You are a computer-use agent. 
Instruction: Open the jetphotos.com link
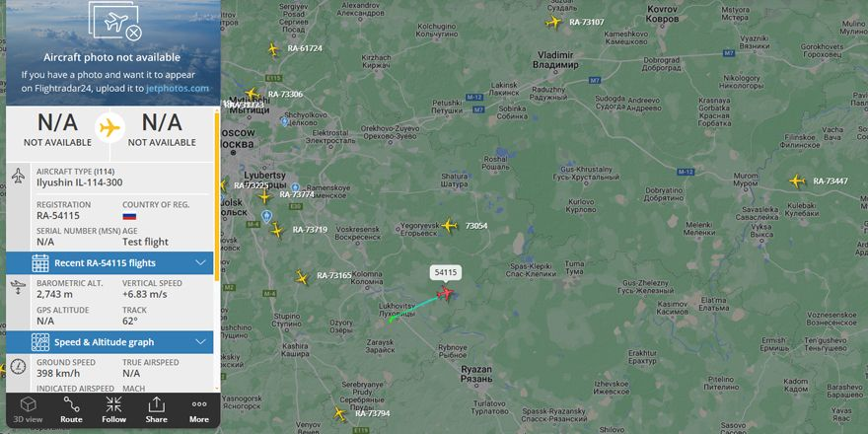coord(178,89)
